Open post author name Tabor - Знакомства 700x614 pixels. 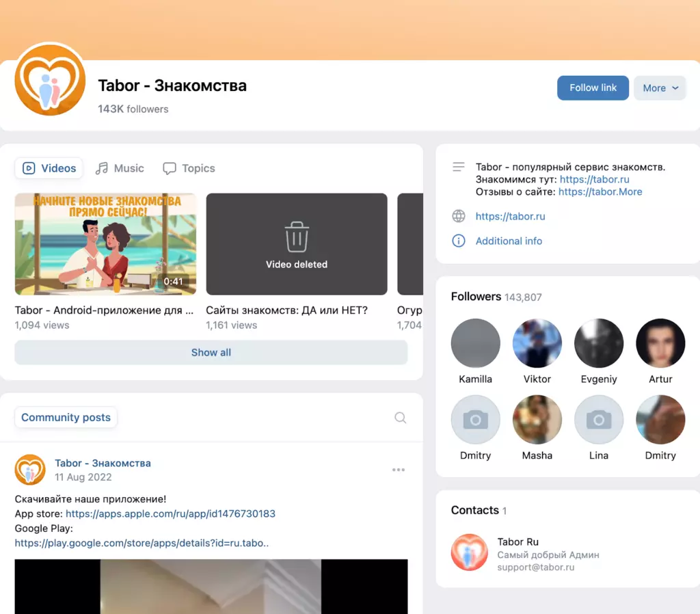click(103, 463)
